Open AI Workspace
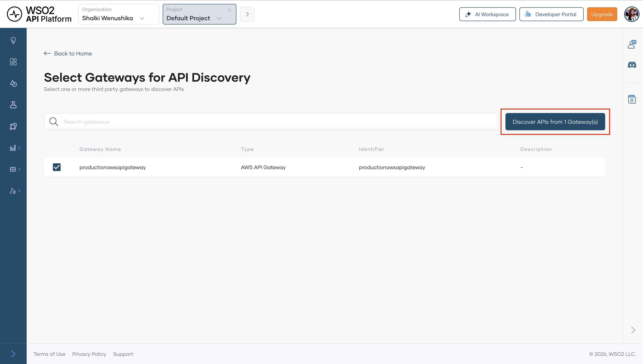The height and width of the screenshot is (364, 643). pyautogui.click(x=487, y=14)
